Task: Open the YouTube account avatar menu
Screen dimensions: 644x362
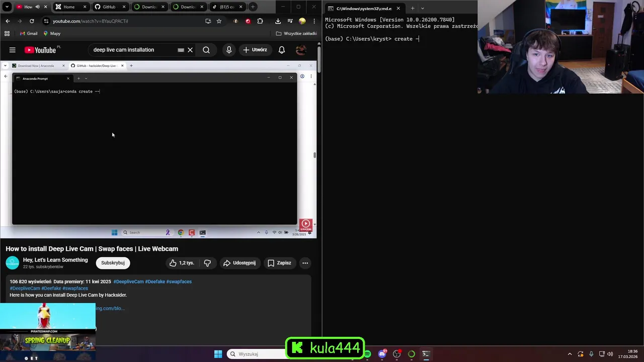Action: point(301,50)
